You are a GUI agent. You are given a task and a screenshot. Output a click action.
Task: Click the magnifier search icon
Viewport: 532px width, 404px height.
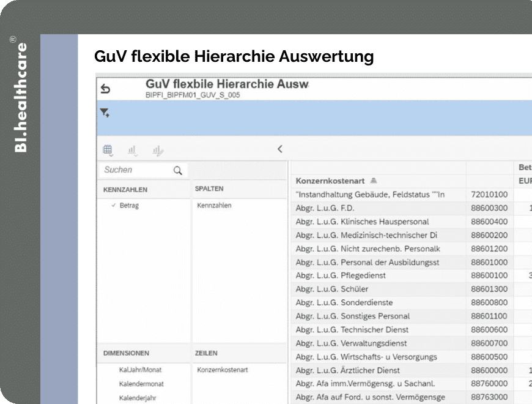178,170
